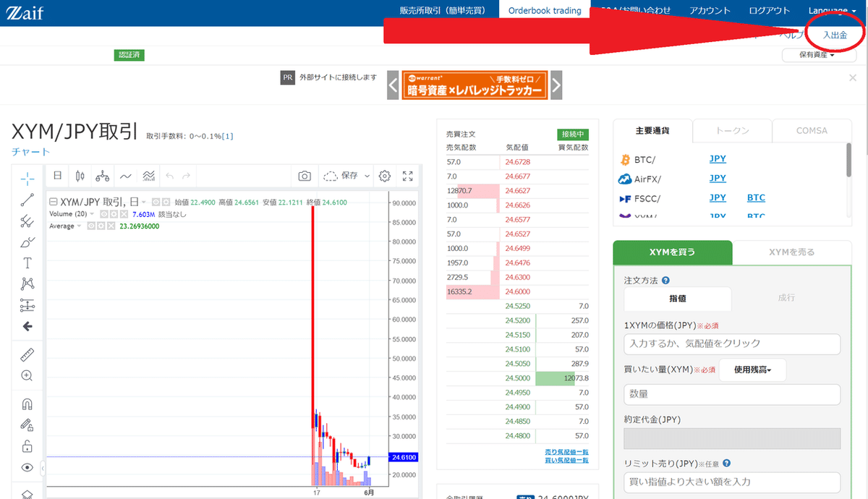Expand Average indicator options arrow
This screenshot has height=499, width=868.
click(80, 226)
